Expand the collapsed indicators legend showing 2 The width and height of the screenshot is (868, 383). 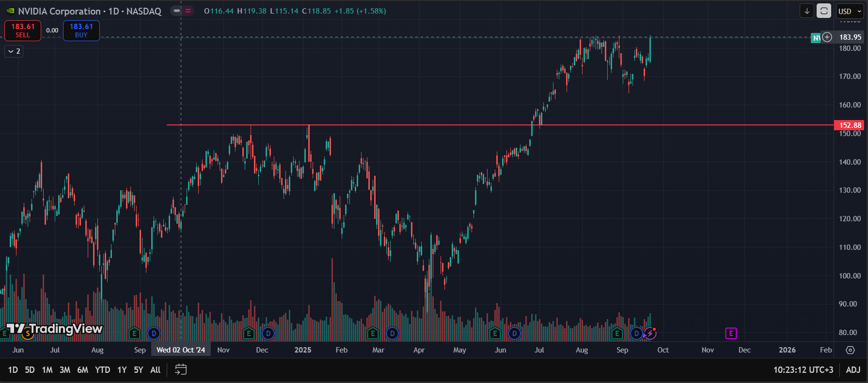coord(14,51)
